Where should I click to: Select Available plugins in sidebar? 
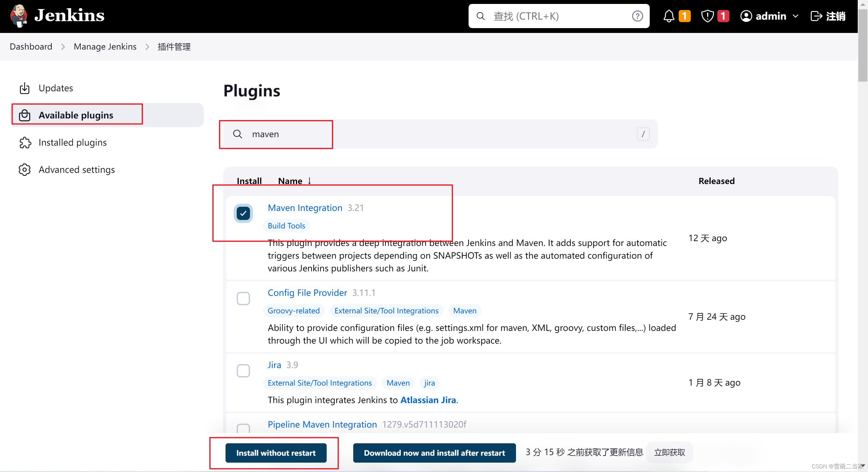point(107,115)
